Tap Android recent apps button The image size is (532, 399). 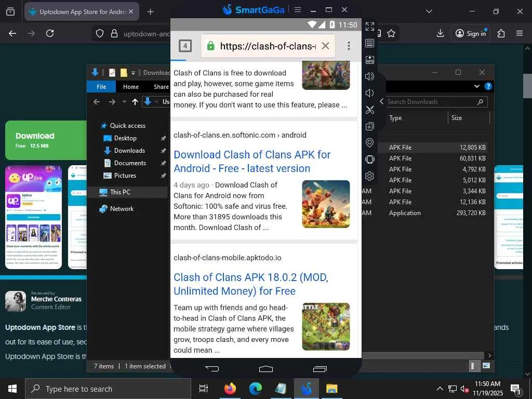tap(320, 368)
